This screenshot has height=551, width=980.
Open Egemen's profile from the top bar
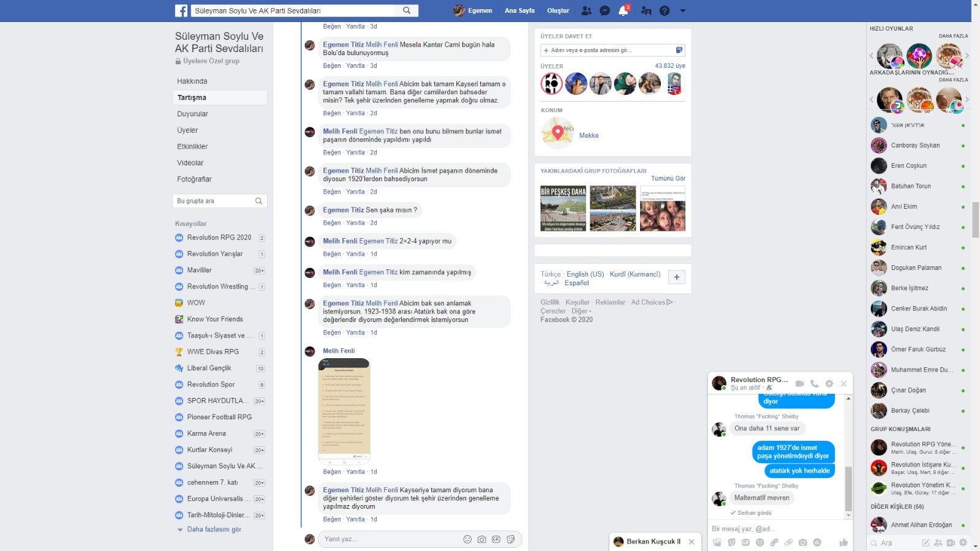[x=473, y=10]
